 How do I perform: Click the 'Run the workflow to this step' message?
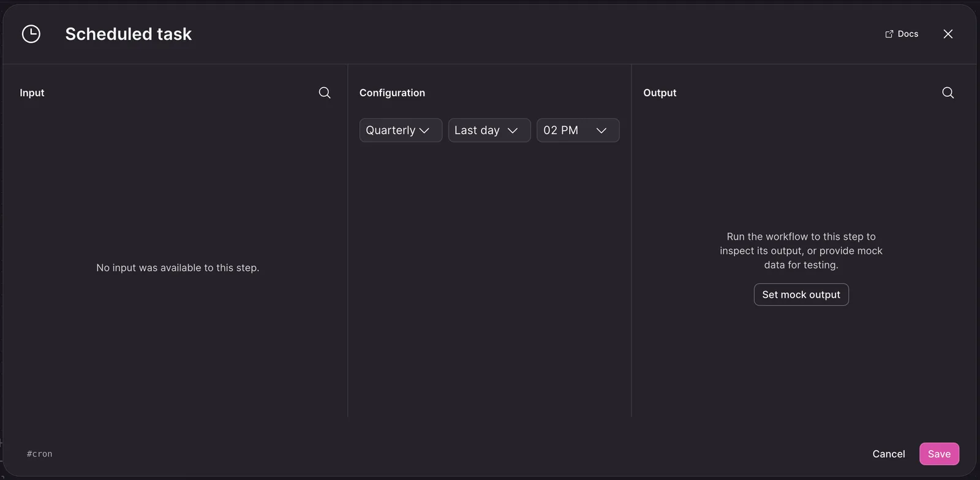801,251
